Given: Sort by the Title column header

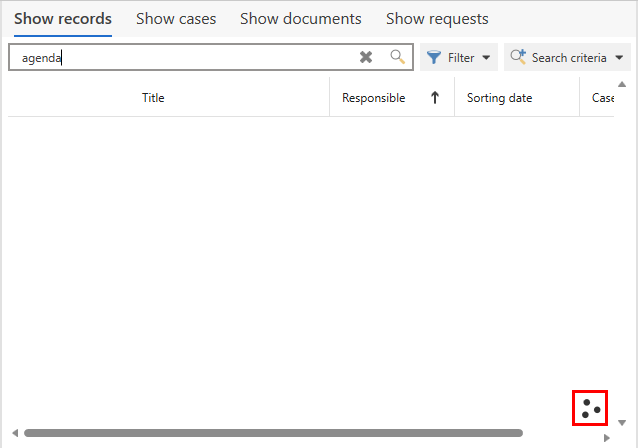Looking at the screenshot, I should pos(153,98).
